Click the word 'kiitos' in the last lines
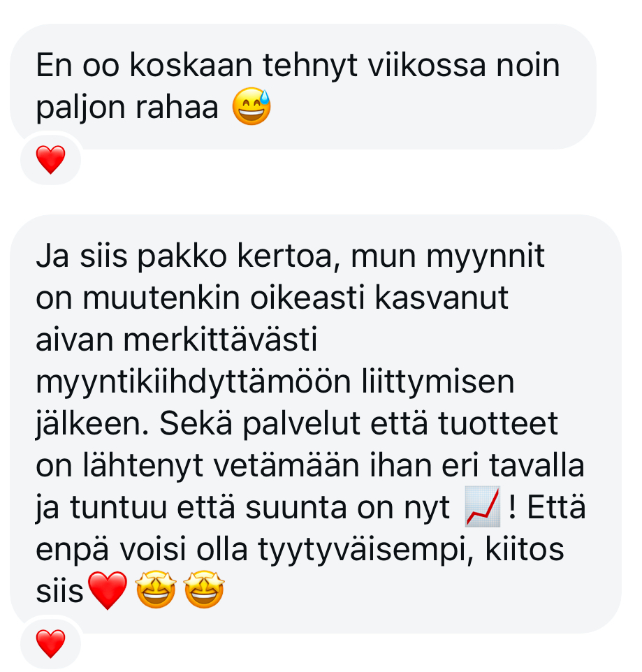The image size is (642, 672). click(524, 548)
